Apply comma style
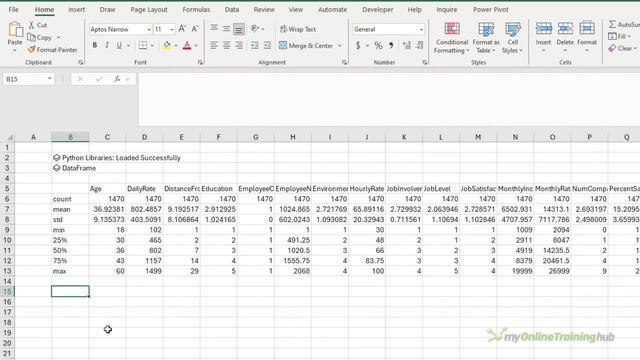 (x=391, y=45)
